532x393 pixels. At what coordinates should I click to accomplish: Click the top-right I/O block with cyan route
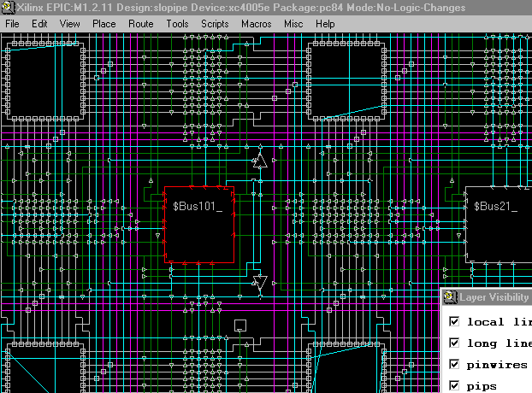click(x=346, y=81)
